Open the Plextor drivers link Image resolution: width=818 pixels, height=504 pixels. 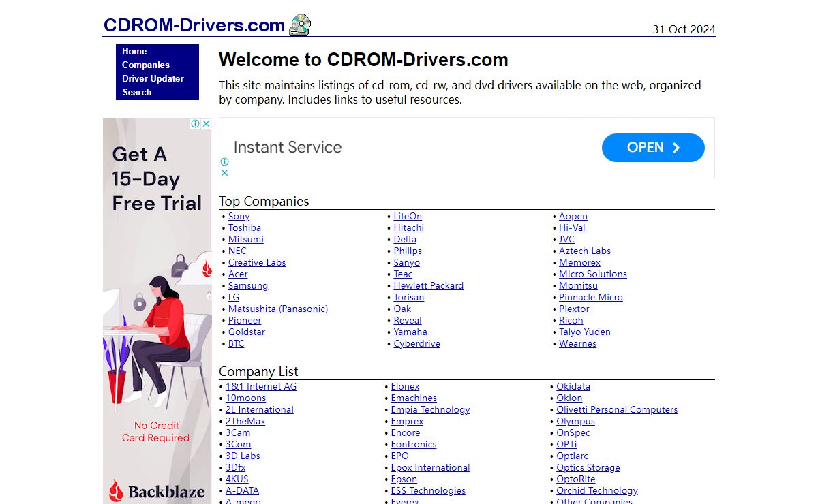coord(574,309)
